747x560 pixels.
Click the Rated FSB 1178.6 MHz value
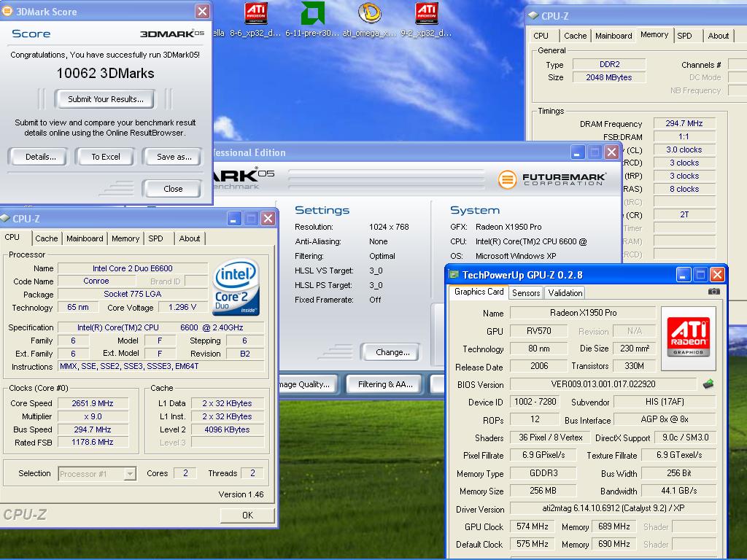coord(93,443)
